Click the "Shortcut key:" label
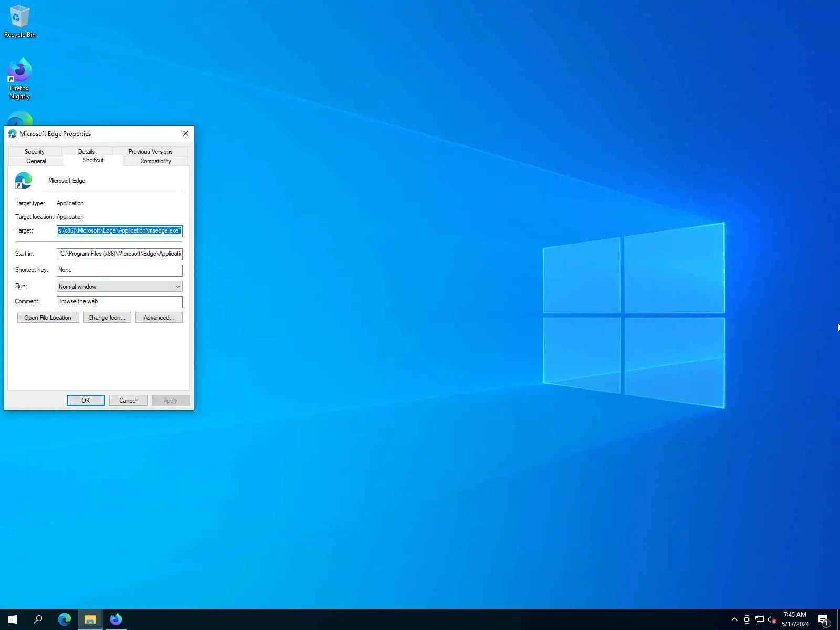This screenshot has width=840, height=630. pyautogui.click(x=31, y=270)
